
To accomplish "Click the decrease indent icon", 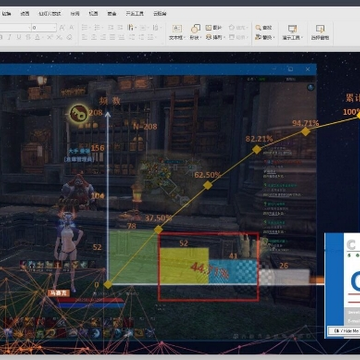I will pos(111,28).
